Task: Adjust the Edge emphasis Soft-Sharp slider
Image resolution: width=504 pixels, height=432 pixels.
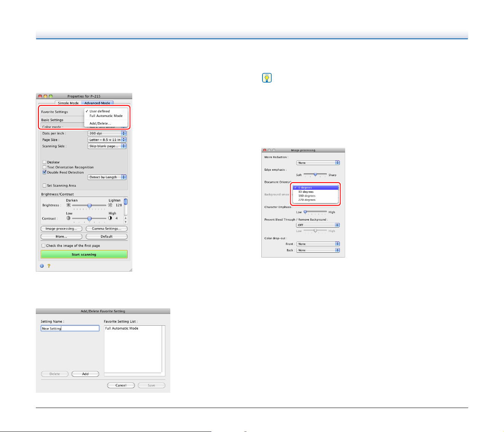Action: pyautogui.click(x=315, y=174)
